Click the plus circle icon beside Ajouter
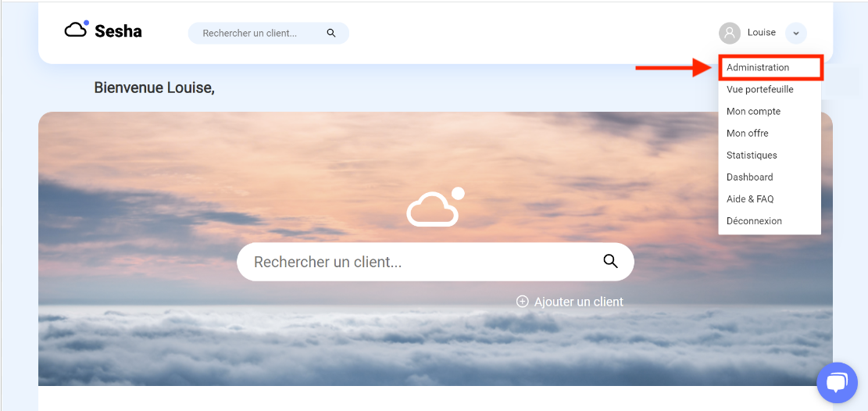The width and height of the screenshot is (868, 411). click(x=522, y=302)
